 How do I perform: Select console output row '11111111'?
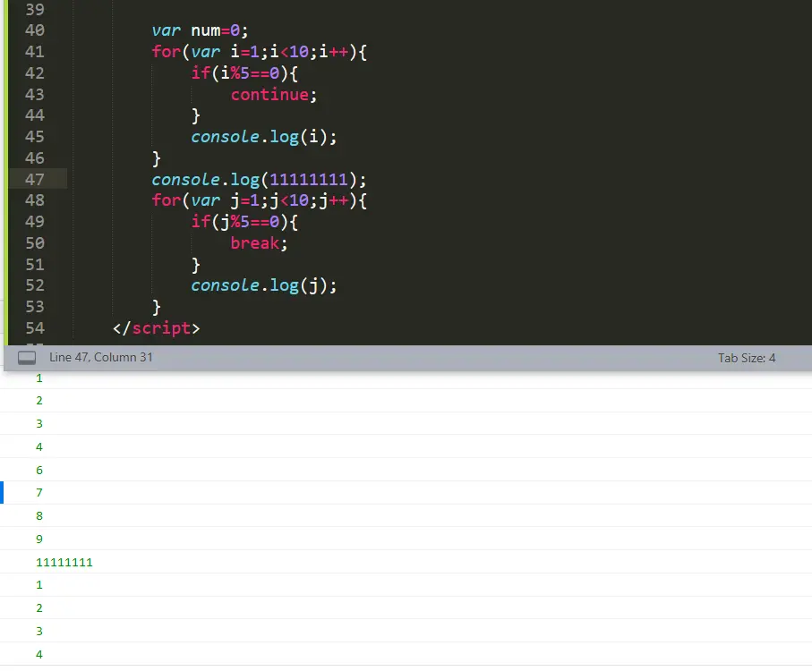coord(406,562)
